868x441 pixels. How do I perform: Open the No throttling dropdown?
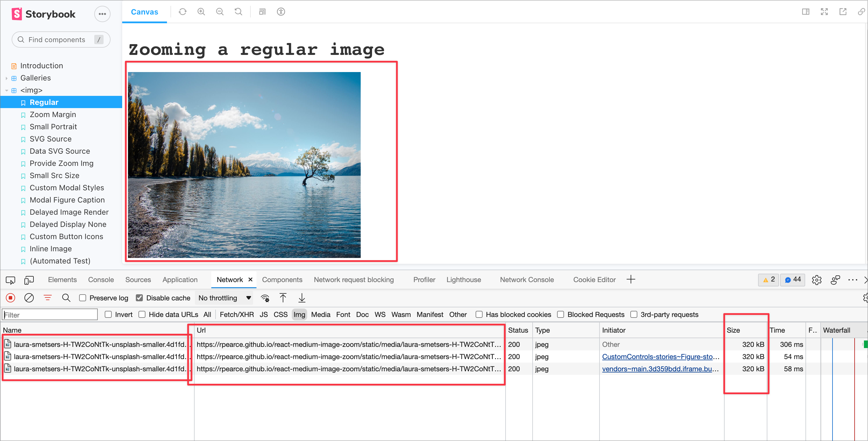pos(224,297)
